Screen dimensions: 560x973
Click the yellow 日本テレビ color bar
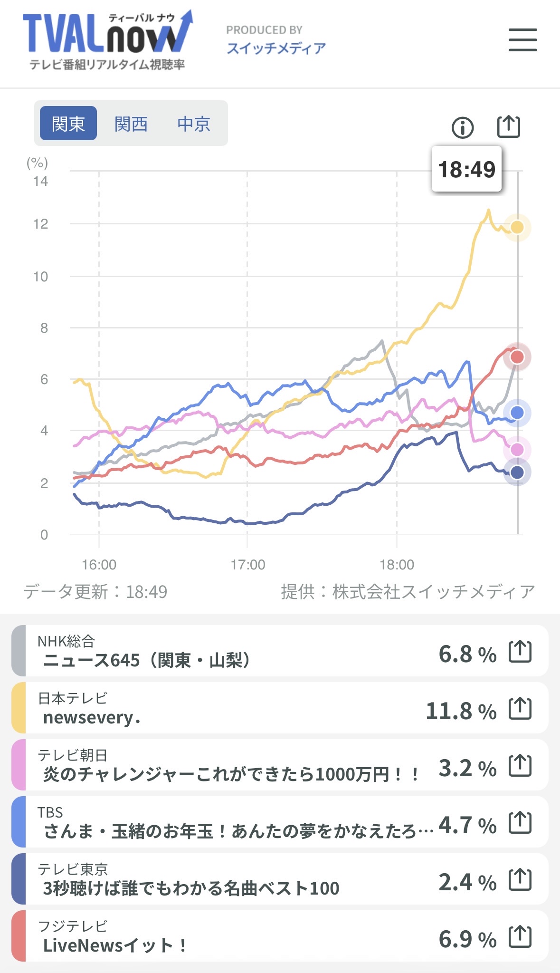click(19, 708)
